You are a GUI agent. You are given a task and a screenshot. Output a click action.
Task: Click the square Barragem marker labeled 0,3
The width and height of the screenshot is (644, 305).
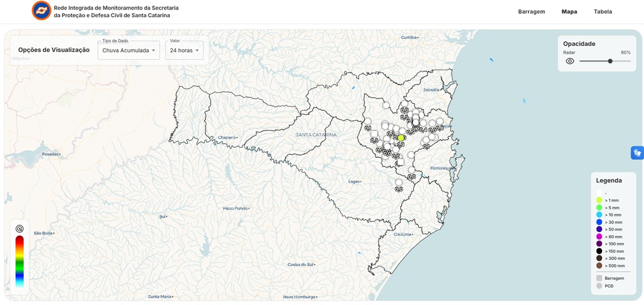374,135
